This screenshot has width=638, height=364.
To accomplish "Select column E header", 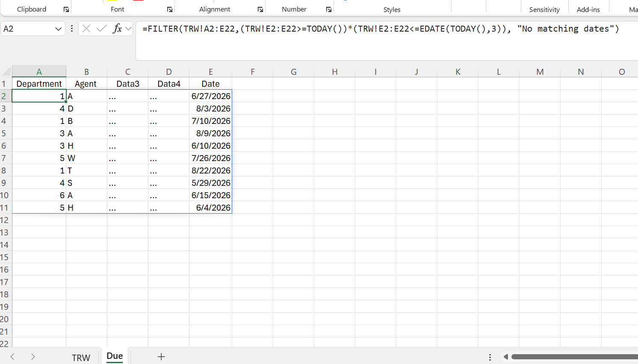I will (x=211, y=71).
